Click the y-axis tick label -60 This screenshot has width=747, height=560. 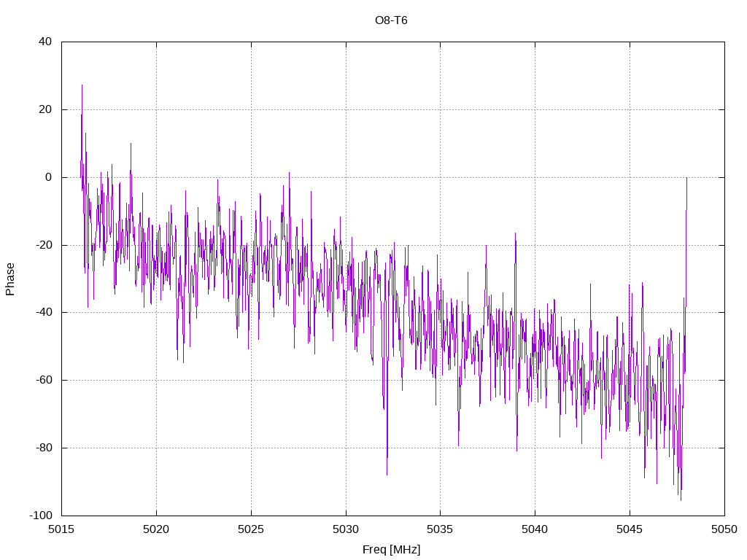[43, 381]
